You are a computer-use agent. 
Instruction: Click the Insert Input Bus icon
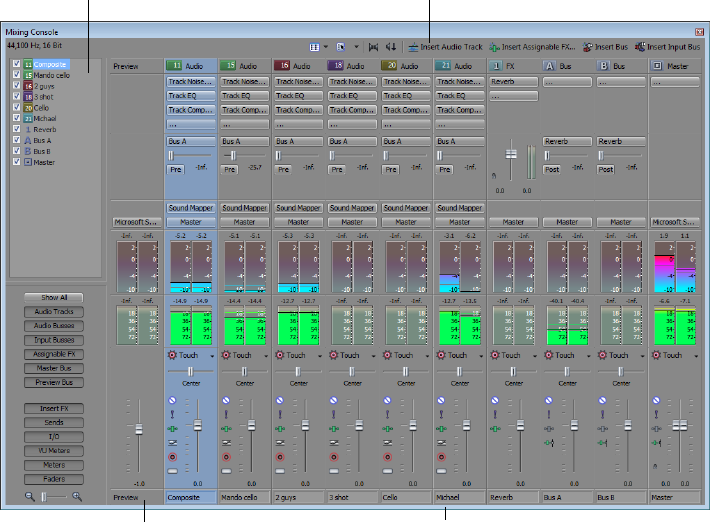pos(639,47)
